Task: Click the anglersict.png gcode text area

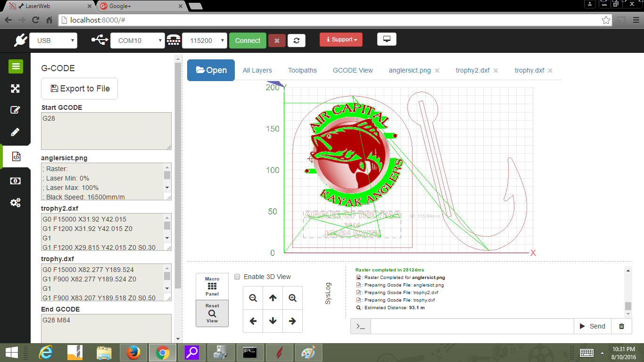Action: 102,181
